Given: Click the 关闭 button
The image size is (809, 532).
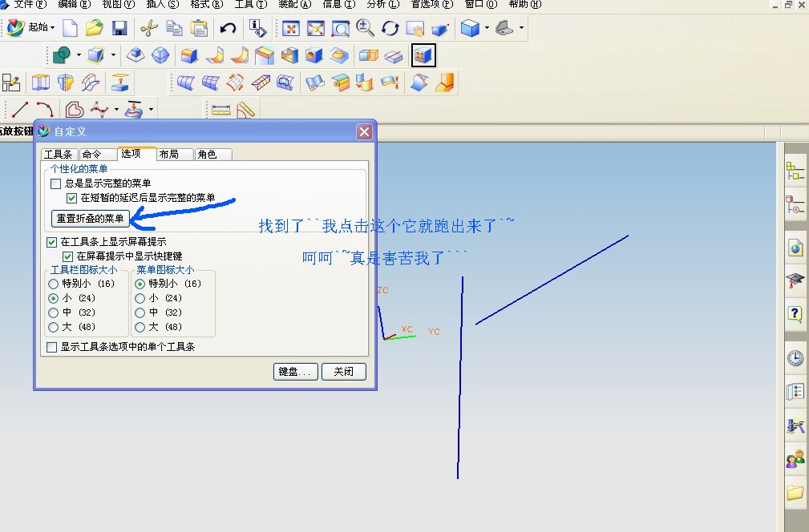Looking at the screenshot, I should [x=344, y=372].
